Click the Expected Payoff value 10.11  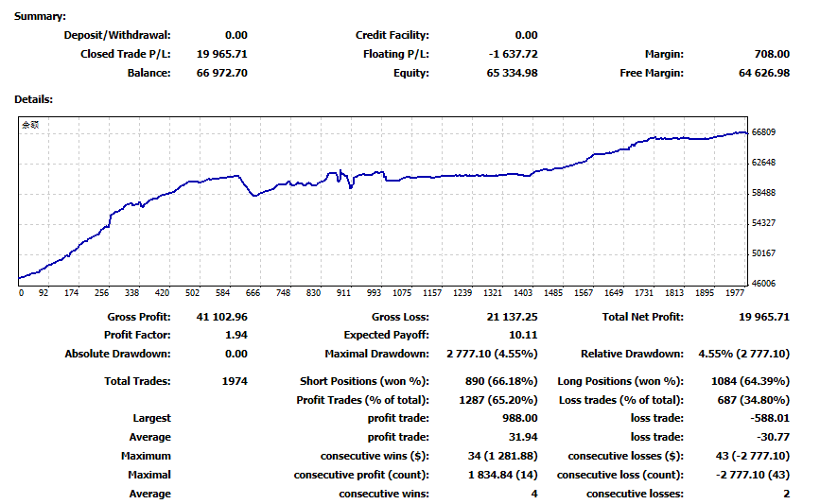[523, 335]
